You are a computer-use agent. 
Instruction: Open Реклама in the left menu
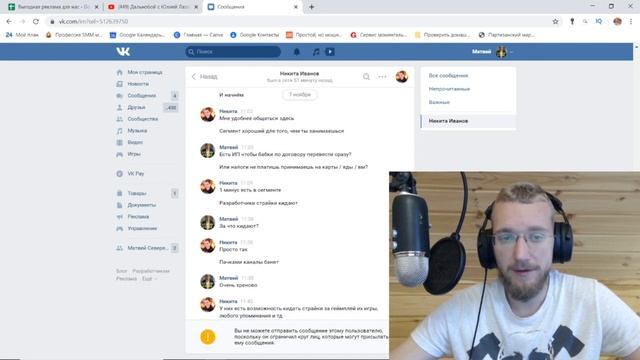[x=138, y=217]
